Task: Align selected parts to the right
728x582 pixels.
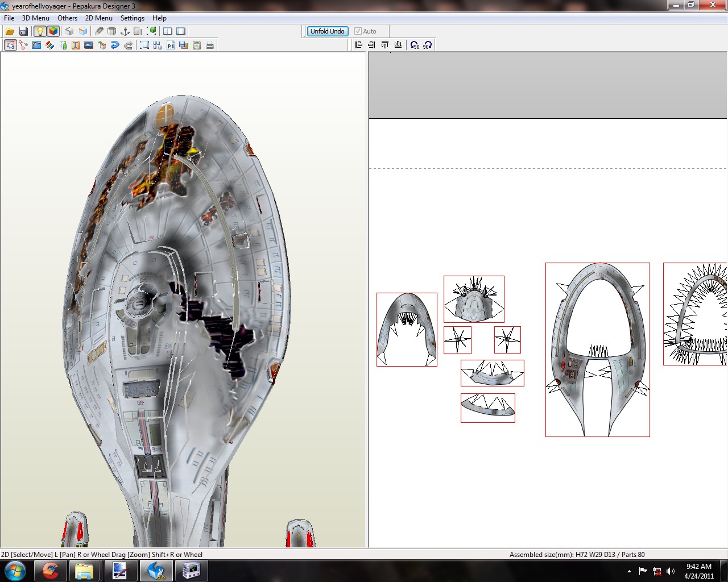Action: pos(372,45)
